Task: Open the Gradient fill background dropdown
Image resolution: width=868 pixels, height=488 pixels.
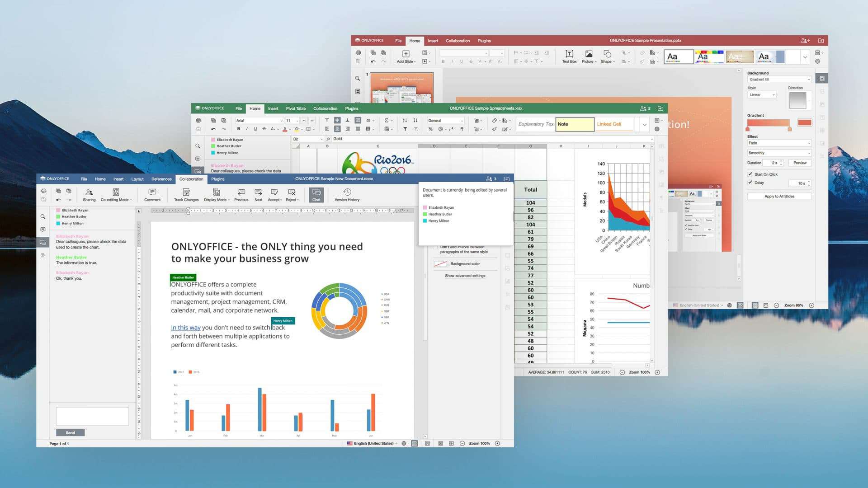Action: (x=779, y=79)
